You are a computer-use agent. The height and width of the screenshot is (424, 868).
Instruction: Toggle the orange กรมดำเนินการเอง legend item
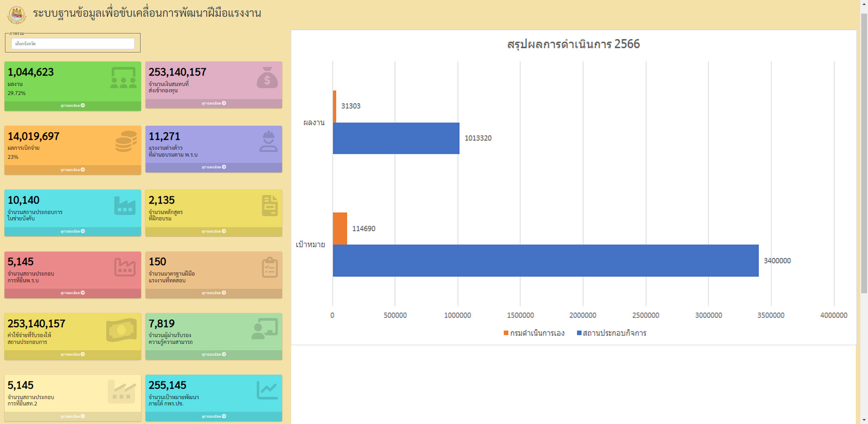click(534, 333)
